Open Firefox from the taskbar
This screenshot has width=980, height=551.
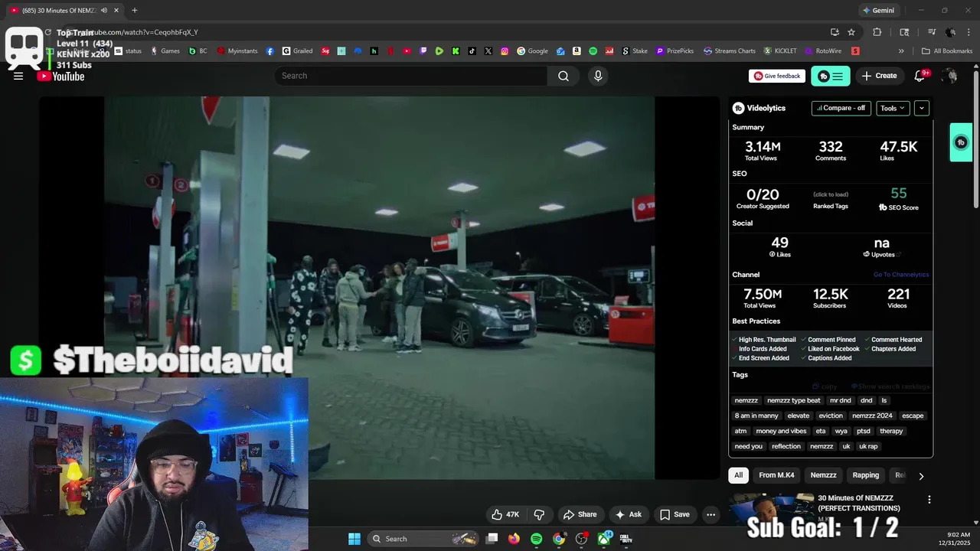(514, 539)
